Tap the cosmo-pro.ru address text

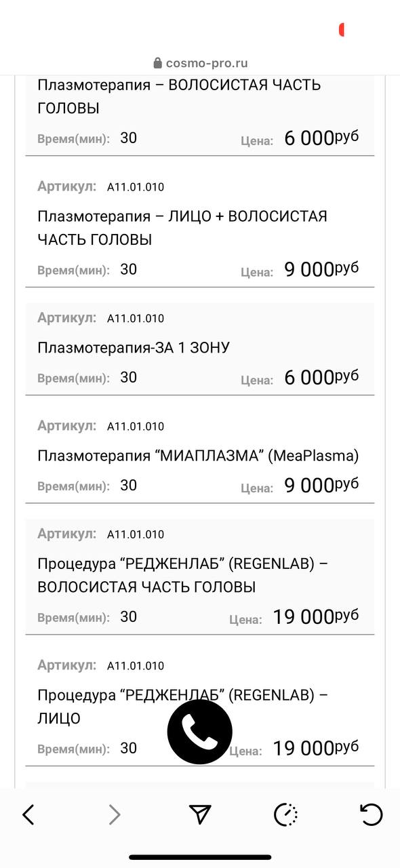207,63
